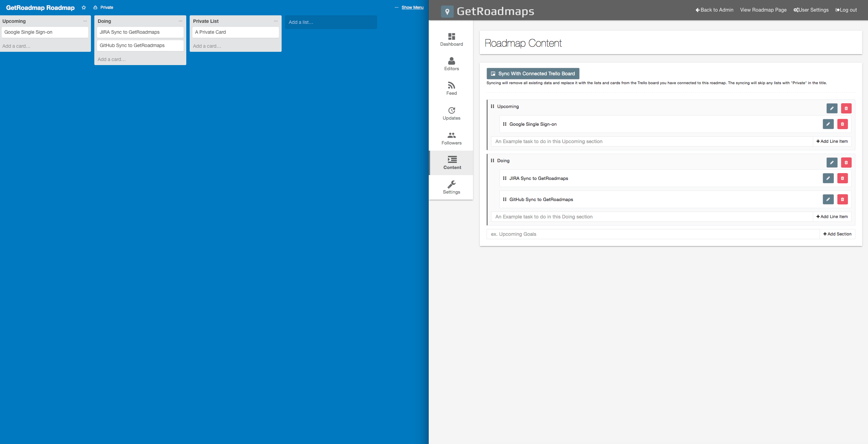Screen dimensions: 868x444
Task: Open the Settings wrench icon
Action: coord(451,187)
